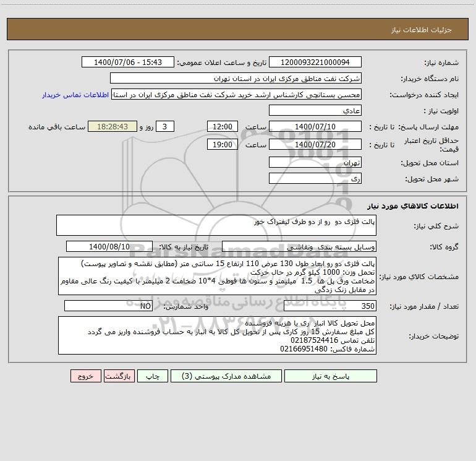Click the اولویت نیاز label
This screenshot has width=476, height=461.
tap(441, 111)
